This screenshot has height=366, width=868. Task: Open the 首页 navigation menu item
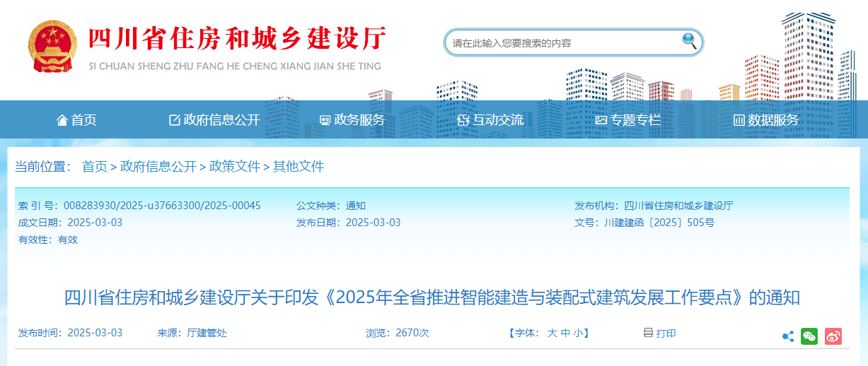(x=76, y=120)
